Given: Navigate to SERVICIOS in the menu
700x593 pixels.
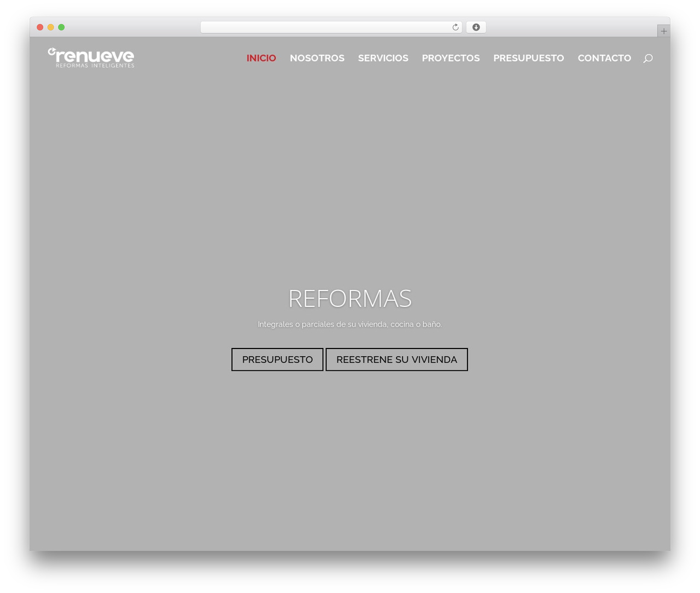Looking at the screenshot, I should pyautogui.click(x=383, y=58).
